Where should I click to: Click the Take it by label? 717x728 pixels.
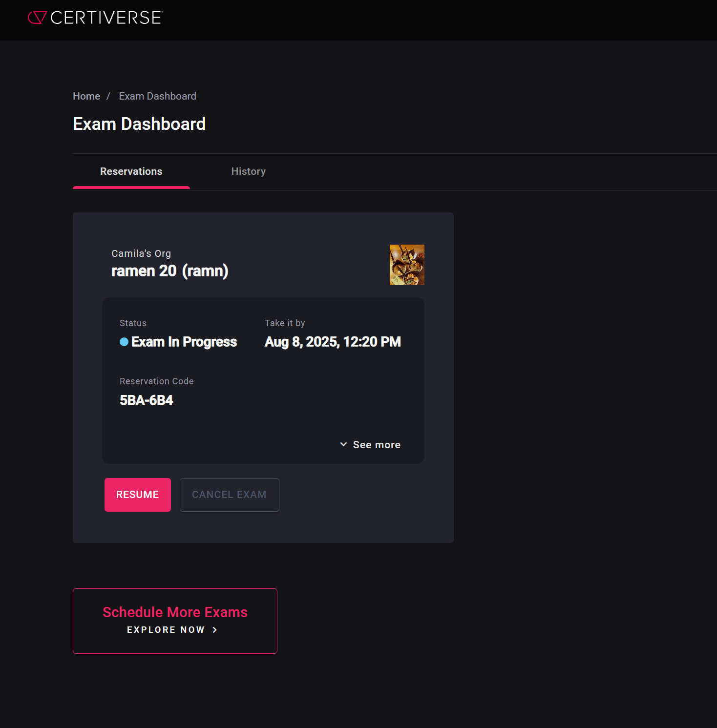tap(285, 323)
